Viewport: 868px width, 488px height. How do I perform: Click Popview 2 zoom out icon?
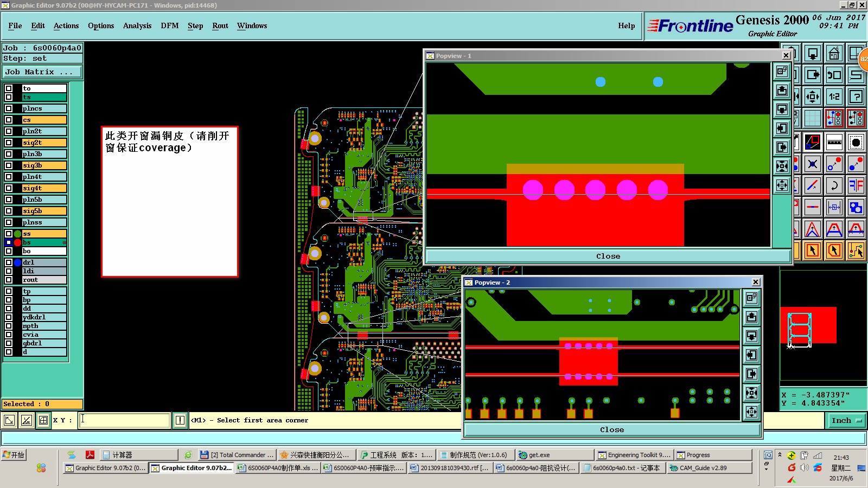[x=751, y=412]
